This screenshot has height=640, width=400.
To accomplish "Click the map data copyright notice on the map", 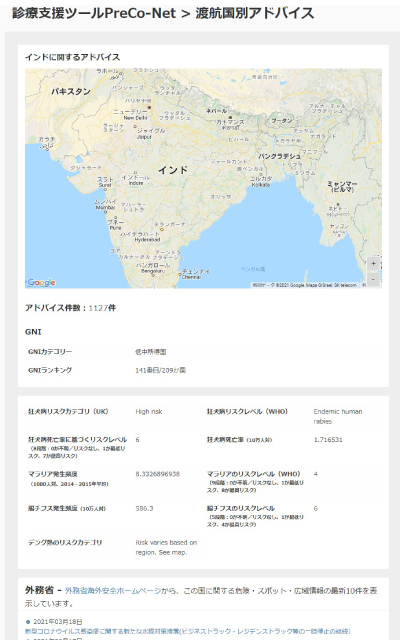I will [x=305, y=285].
